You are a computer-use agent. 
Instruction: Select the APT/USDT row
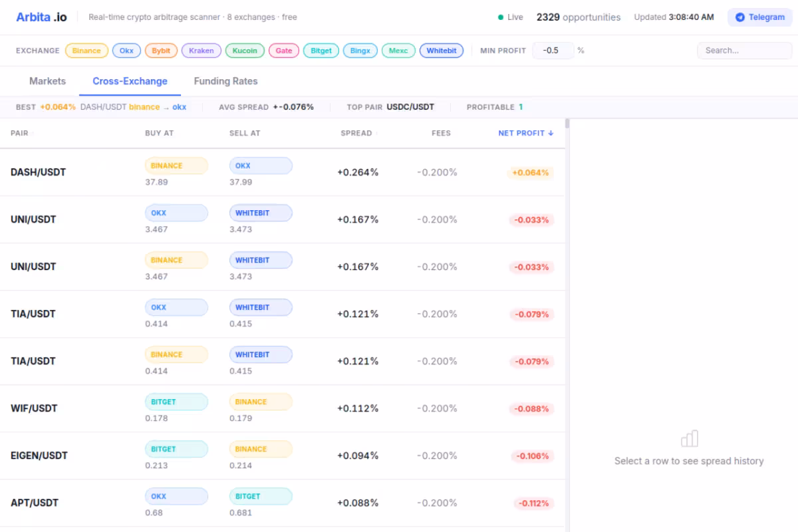pyautogui.click(x=283, y=503)
